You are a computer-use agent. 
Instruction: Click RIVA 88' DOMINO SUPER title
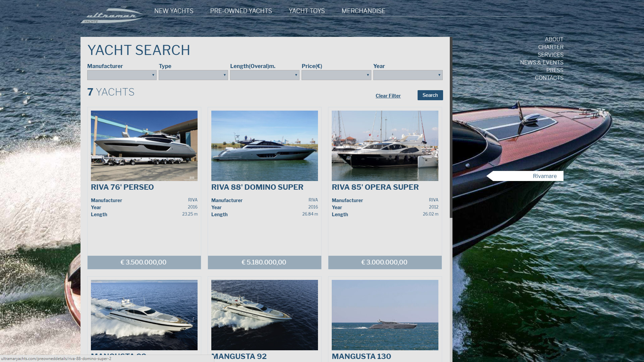[257, 187]
